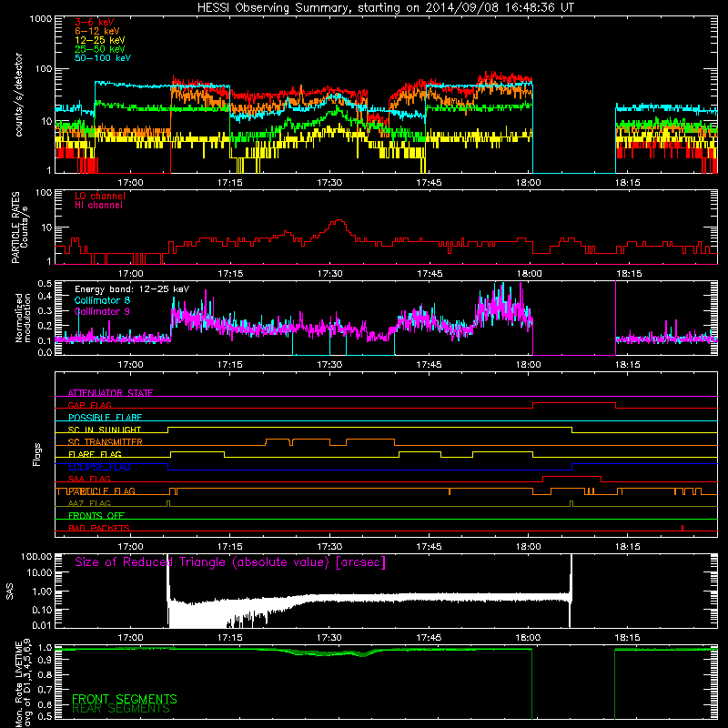
Task: Click the 17:30 tick of the top plot
Action: coord(329,183)
